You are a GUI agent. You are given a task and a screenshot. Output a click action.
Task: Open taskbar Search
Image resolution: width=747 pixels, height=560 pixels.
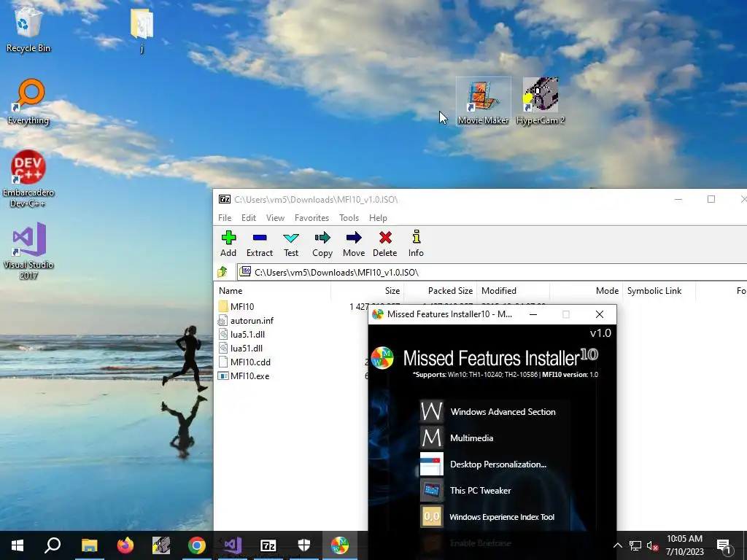53,545
